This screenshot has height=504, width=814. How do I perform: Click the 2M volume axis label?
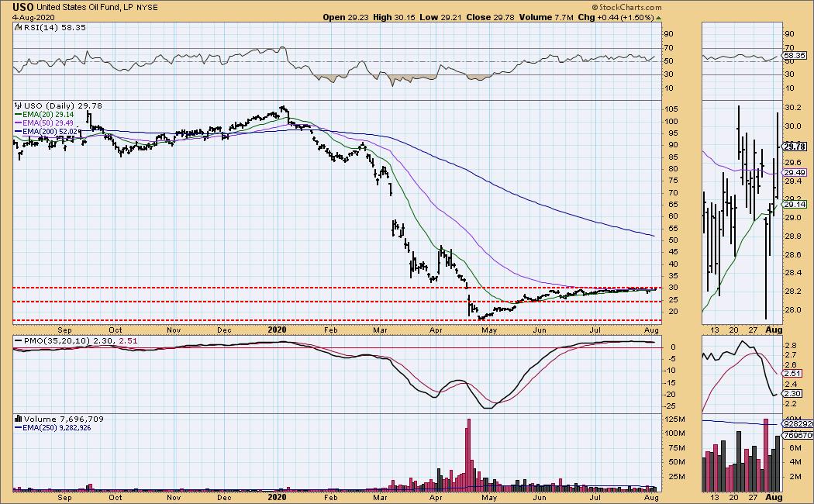(x=795, y=477)
